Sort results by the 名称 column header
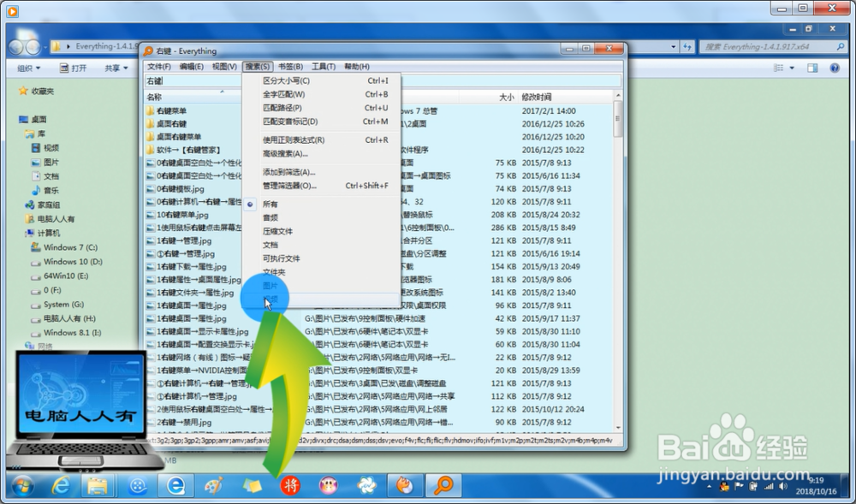856x504 pixels. [x=193, y=97]
